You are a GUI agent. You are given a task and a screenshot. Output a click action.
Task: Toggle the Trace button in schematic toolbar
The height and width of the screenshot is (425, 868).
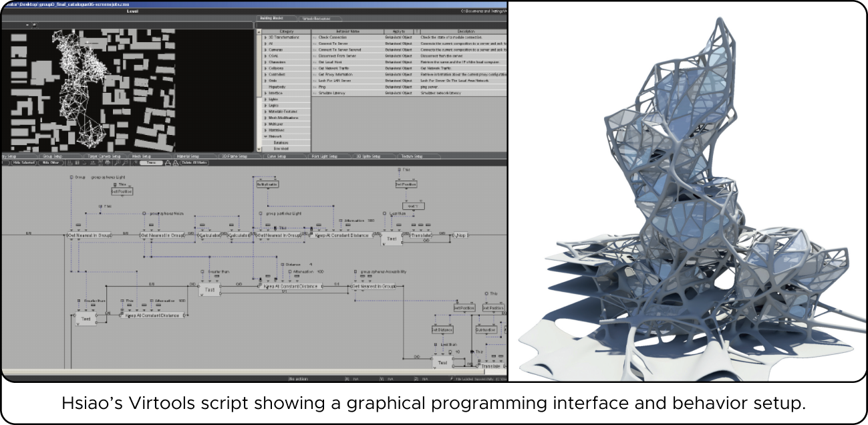click(151, 162)
